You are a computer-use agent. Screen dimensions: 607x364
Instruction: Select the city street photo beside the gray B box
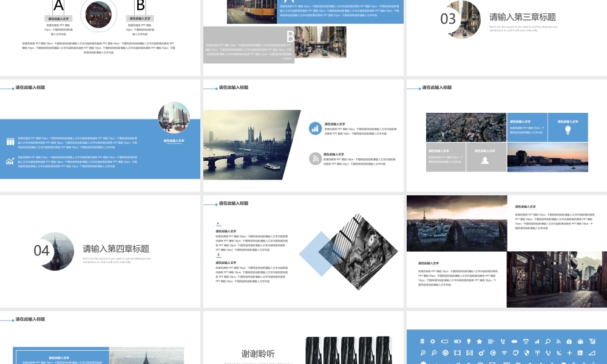tap(320, 42)
